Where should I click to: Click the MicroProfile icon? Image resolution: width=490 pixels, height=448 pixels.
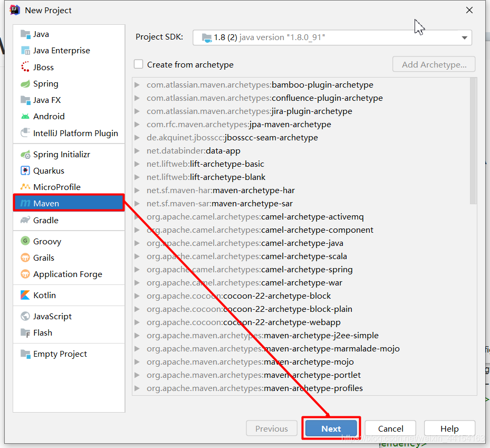[25, 187]
